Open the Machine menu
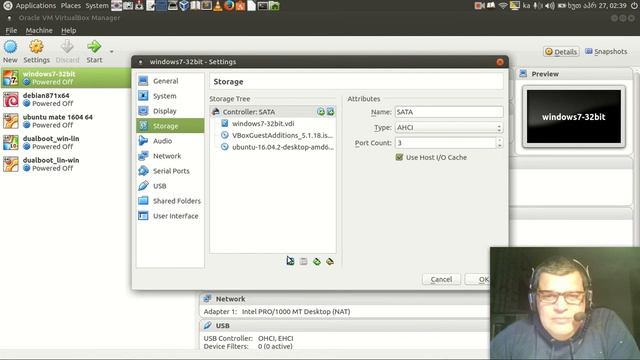The height and width of the screenshot is (360, 640). 39,30
